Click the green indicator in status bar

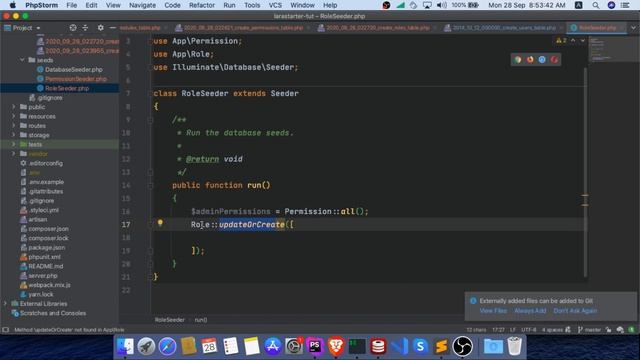pyautogui.click(x=631, y=330)
